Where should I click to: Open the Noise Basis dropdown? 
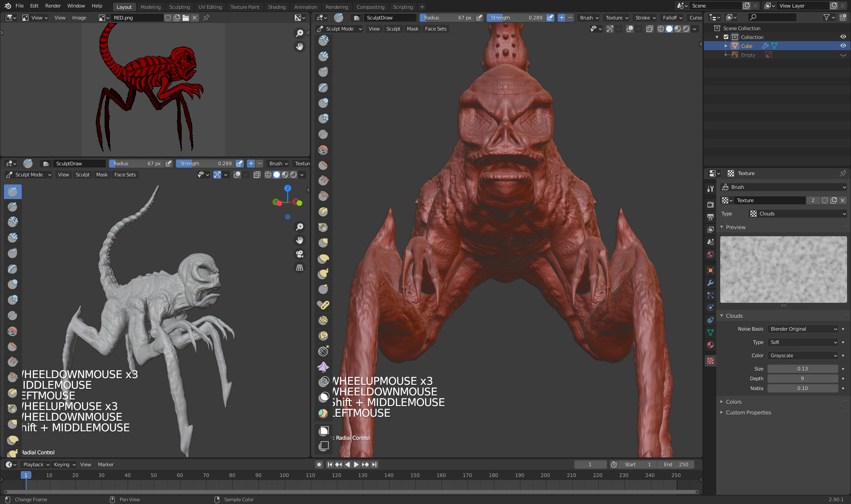(x=802, y=329)
